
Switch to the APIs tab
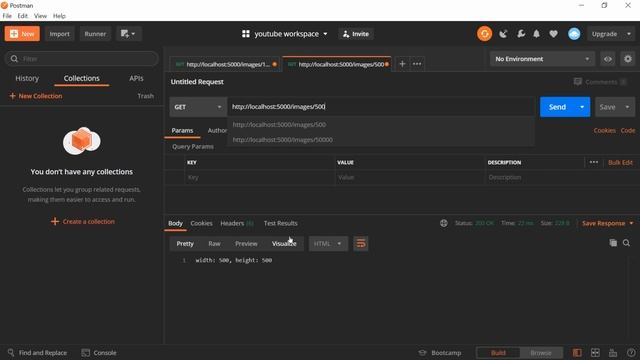(x=136, y=78)
